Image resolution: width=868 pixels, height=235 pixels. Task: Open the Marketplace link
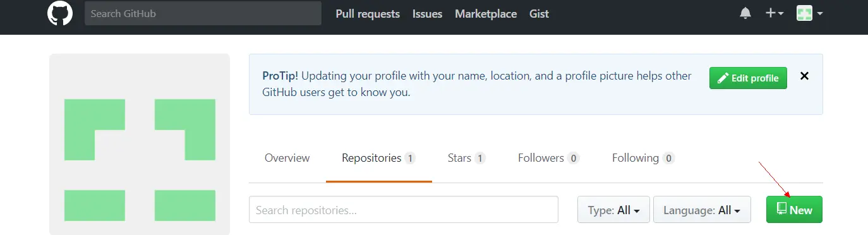click(486, 14)
